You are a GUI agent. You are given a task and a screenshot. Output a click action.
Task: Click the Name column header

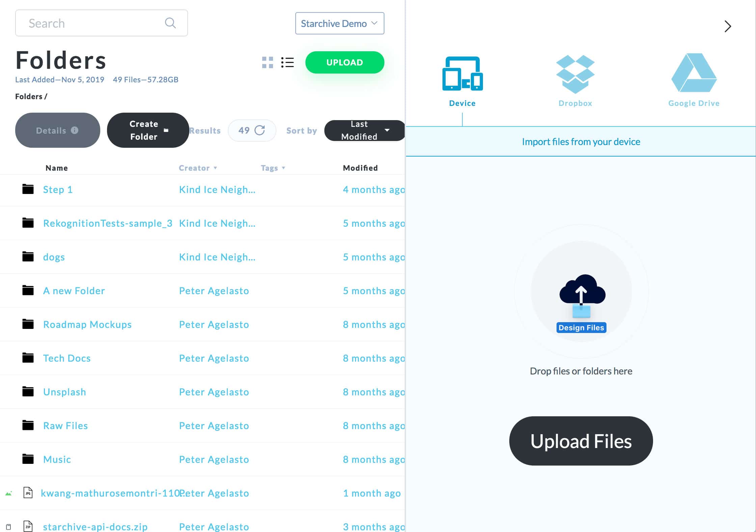57,168
